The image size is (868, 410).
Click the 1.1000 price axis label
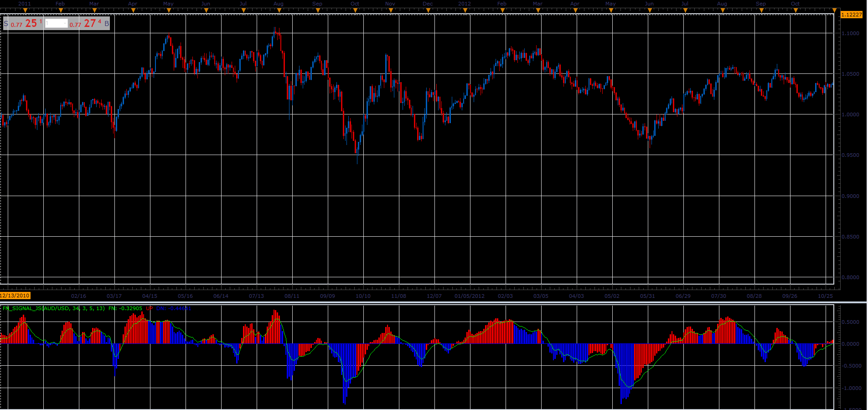850,33
